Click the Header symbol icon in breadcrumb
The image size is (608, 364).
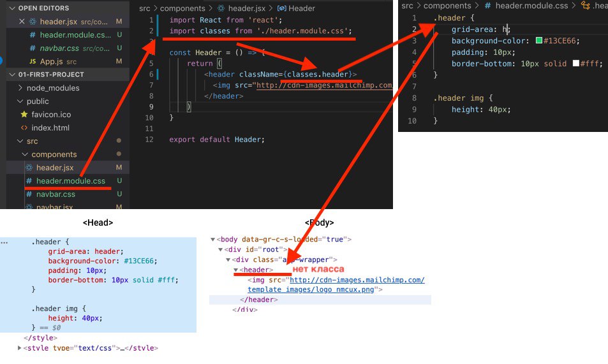[282, 8]
